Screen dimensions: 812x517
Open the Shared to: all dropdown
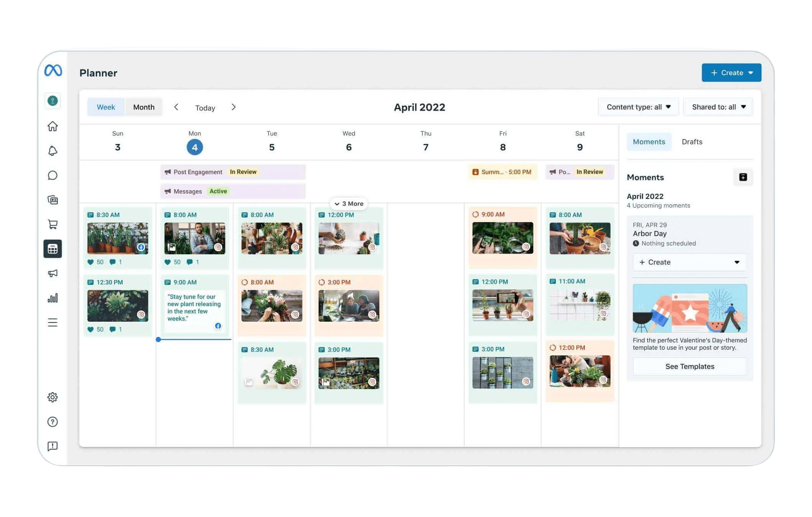pos(718,107)
